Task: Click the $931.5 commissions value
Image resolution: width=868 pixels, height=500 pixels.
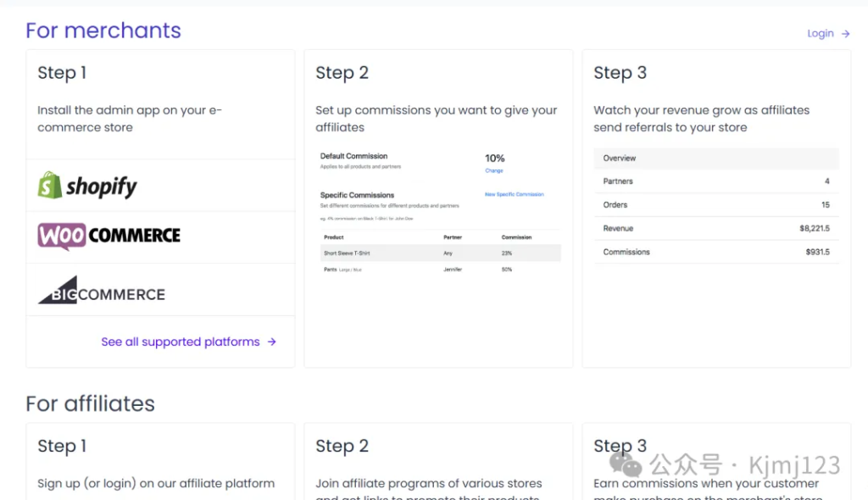Action: point(818,252)
